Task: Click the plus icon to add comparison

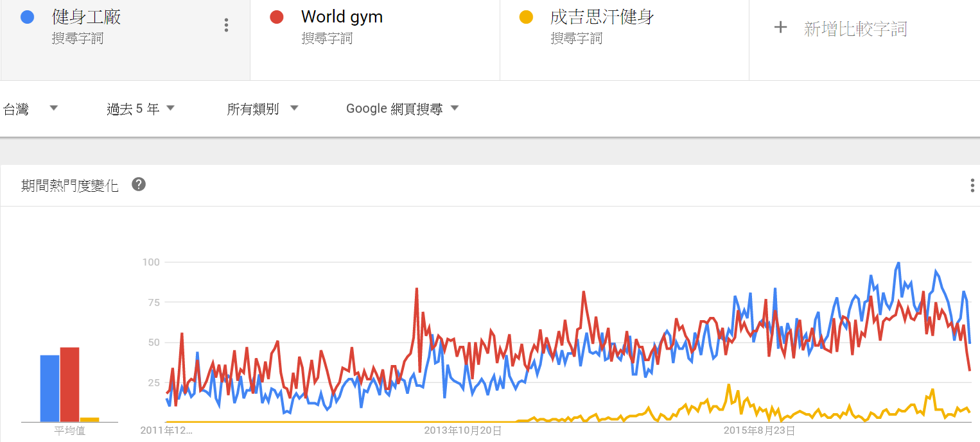Action: tap(780, 28)
